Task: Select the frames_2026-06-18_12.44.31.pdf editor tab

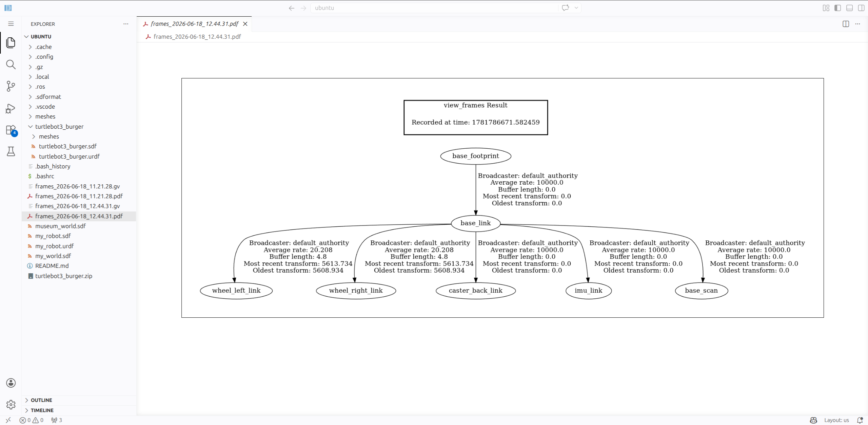Action: [194, 24]
